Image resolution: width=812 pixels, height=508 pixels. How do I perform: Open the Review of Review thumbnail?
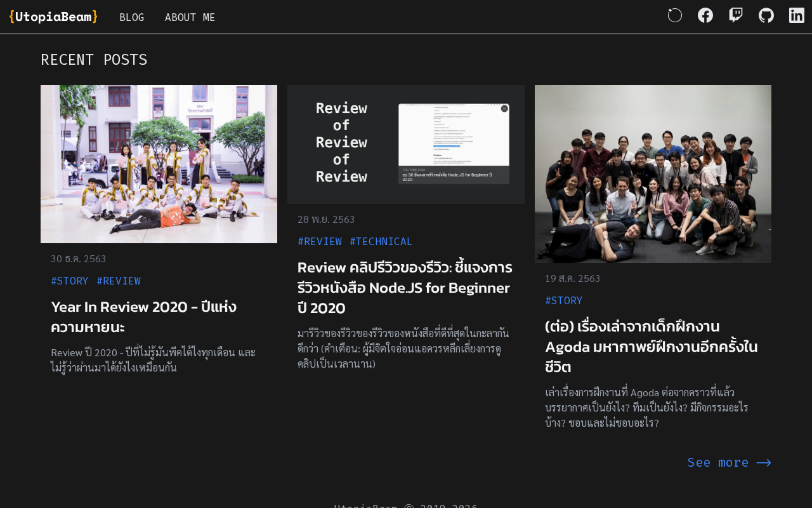click(406, 144)
